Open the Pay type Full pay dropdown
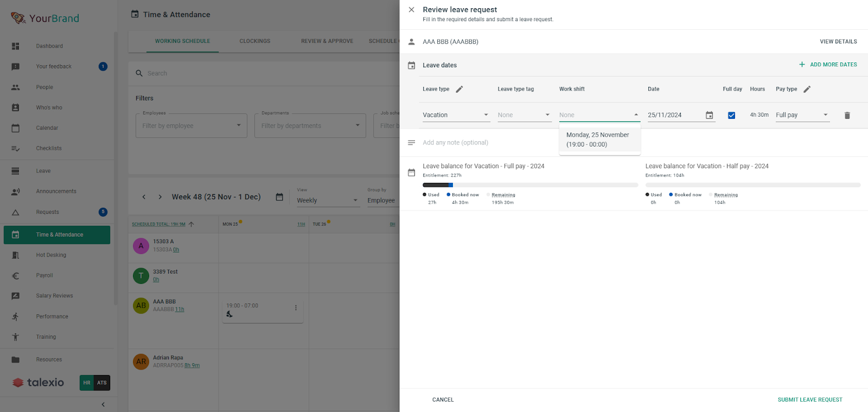 tap(802, 115)
